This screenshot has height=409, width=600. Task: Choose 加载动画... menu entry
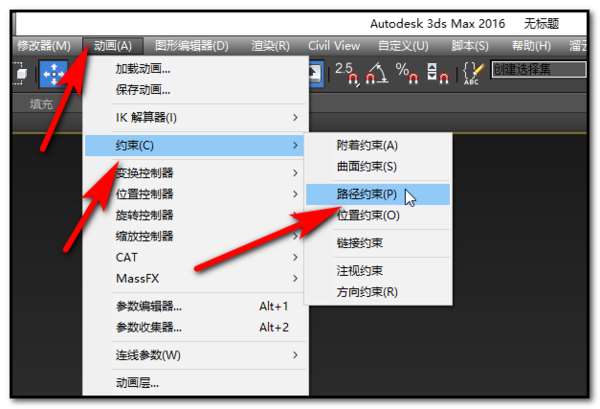[195, 69]
